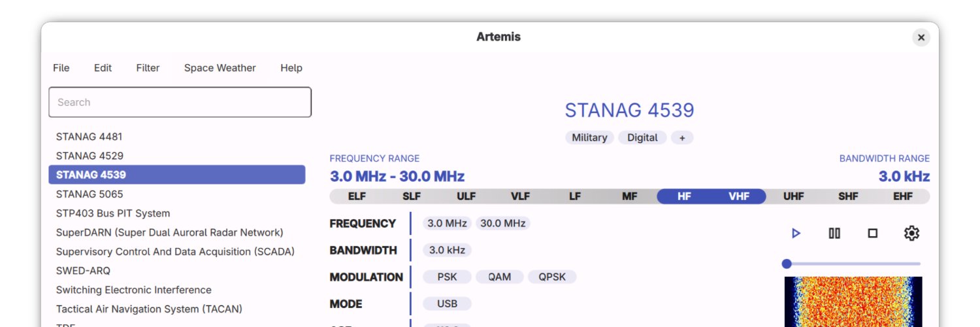The width and height of the screenshot is (980, 327).
Task: Select Supervisory Control And Data Acquisition entry
Action: tap(177, 251)
